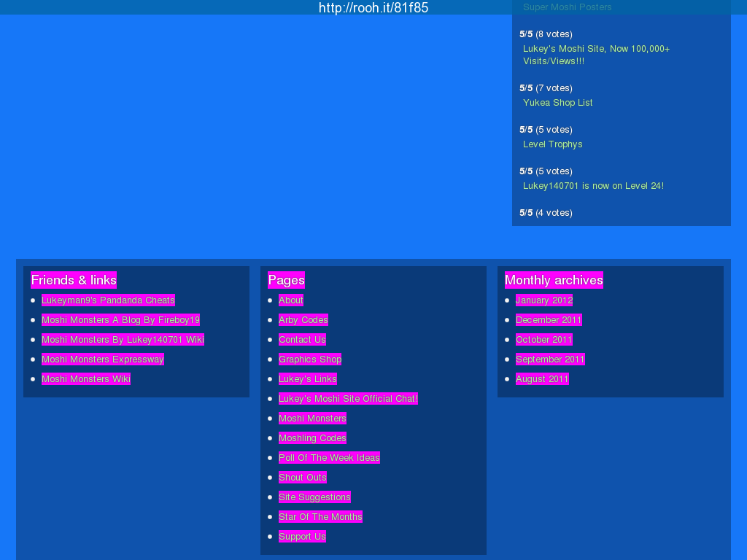
Task: Visit the Moshi Monsters Expressway link
Action: [x=102, y=359]
